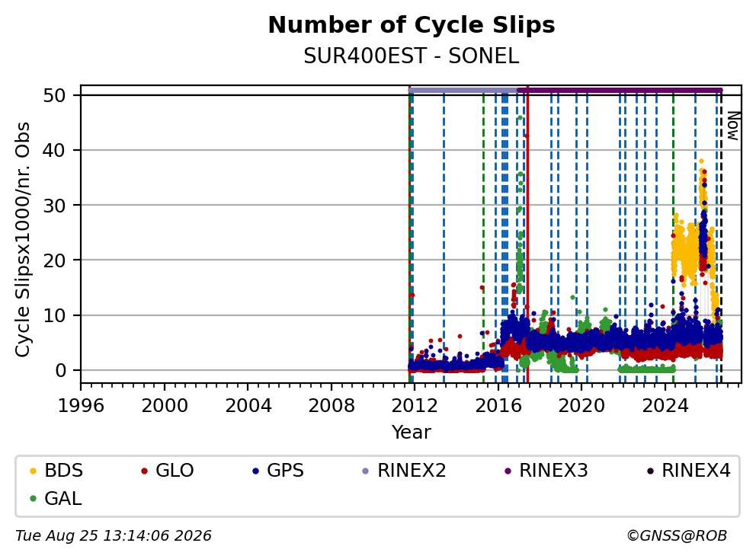Viewport: 756px width, 559px height.
Task: Click the subtitle SUR400EST - SONEL
Action: (412, 56)
